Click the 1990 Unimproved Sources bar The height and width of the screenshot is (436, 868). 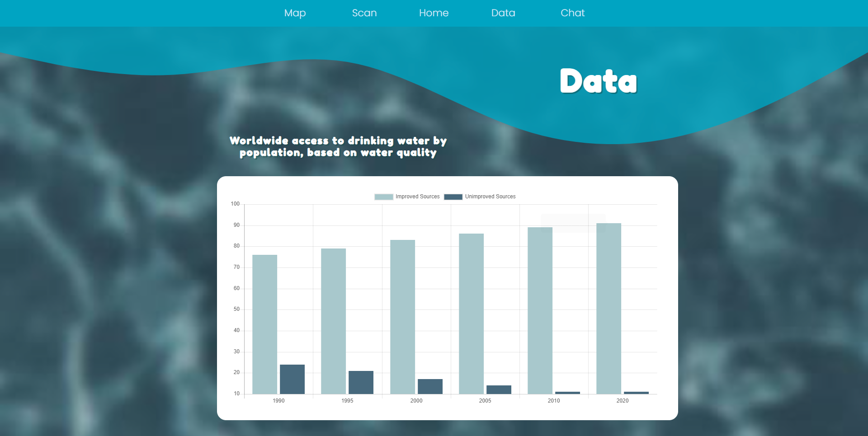(x=292, y=379)
